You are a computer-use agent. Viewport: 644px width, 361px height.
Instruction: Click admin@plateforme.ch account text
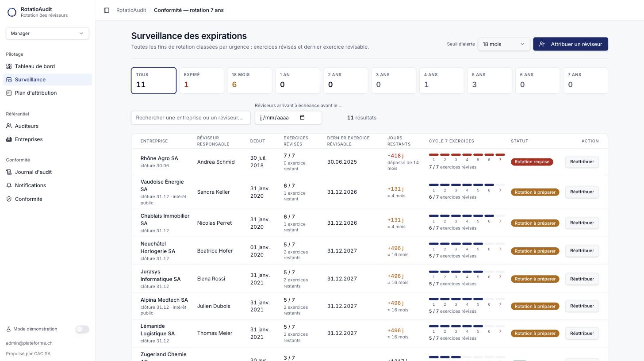tap(29, 343)
